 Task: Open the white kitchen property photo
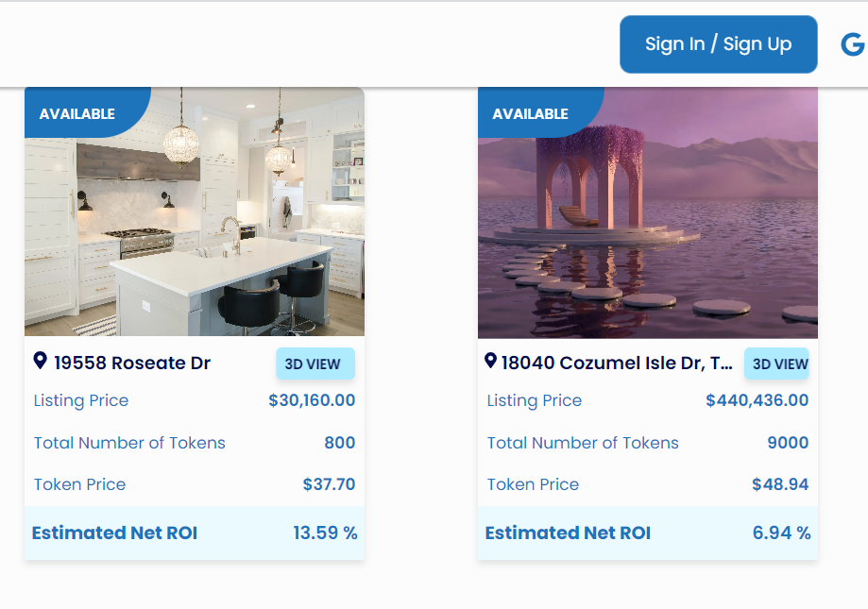click(195, 227)
